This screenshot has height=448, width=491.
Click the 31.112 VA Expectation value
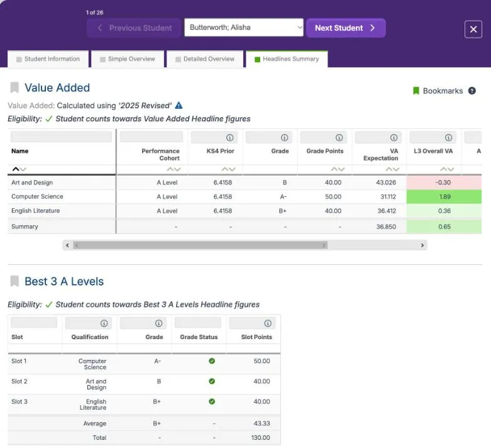tap(388, 196)
